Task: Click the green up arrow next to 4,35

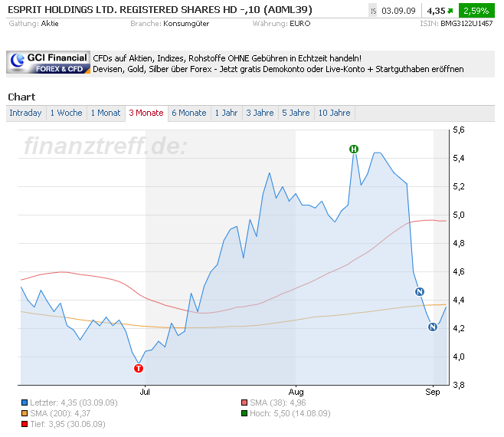Action: pyautogui.click(x=450, y=11)
